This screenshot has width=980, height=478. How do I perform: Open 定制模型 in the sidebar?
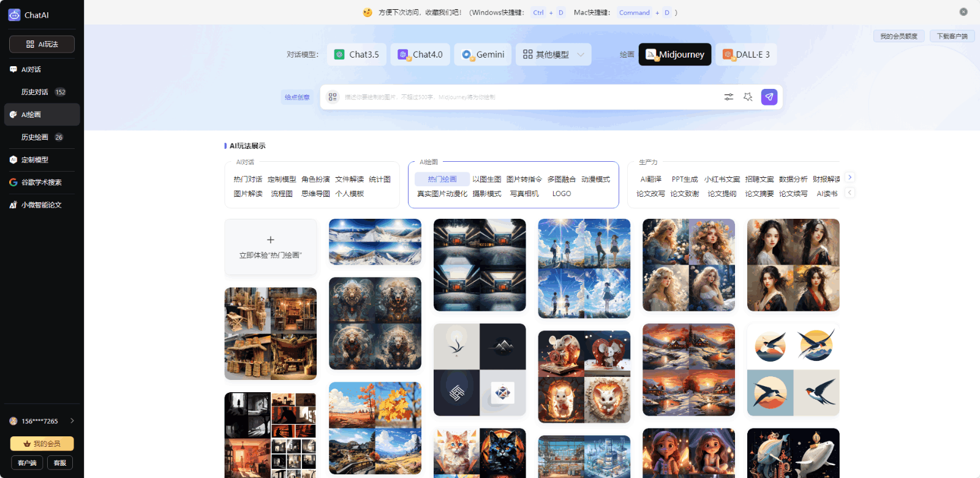pyautogui.click(x=35, y=160)
